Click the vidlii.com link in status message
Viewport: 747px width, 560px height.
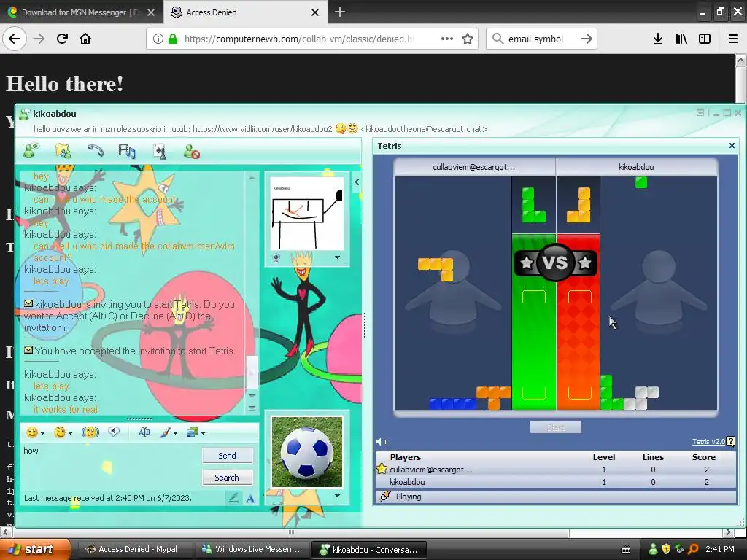click(263, 129)
